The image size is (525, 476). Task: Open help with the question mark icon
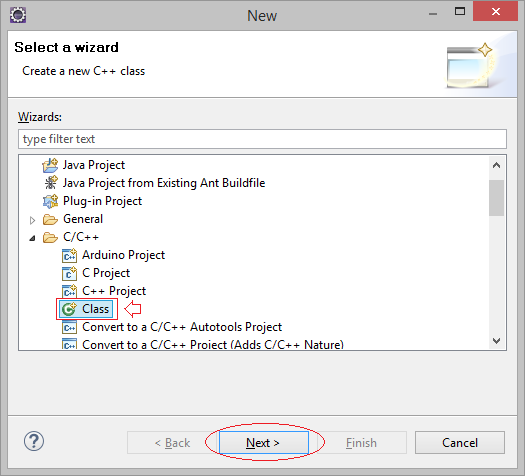click(x=34, y=441)
